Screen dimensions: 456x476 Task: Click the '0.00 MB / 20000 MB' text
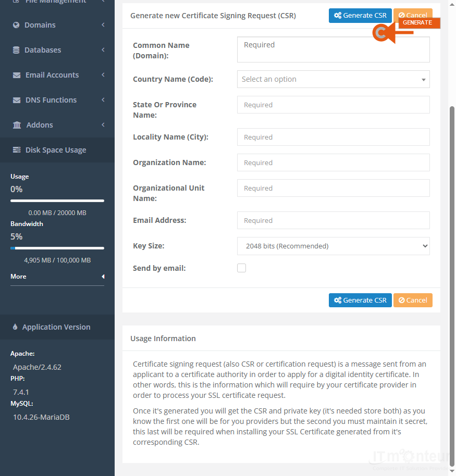[57, 213]
